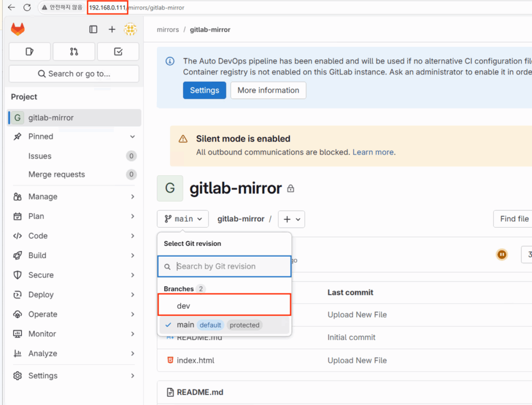The image size is (532, 405).
Task: Open assigned issues shortcut icon
Action: (x=30, y=51)
